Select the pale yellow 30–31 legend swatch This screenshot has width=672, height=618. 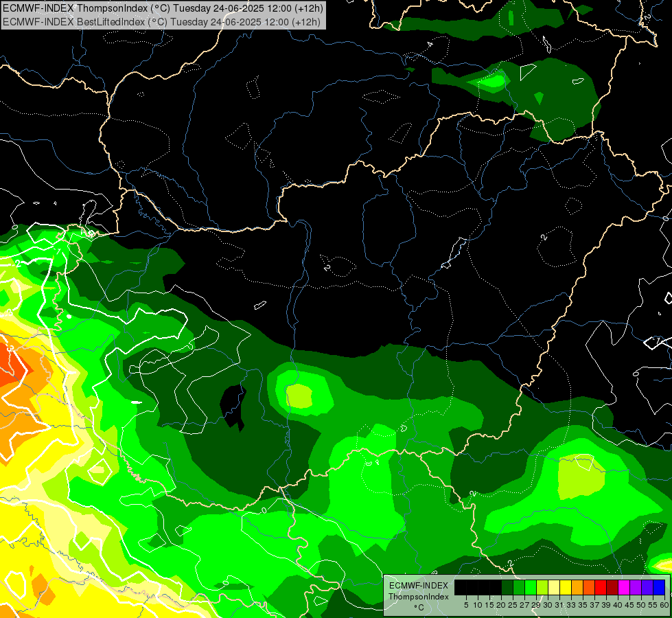pos(554,587)
